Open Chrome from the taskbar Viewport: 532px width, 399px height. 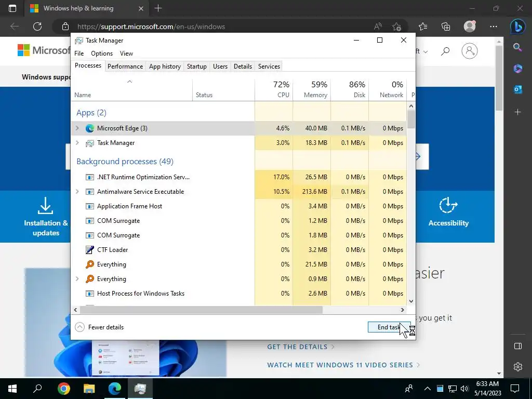[x=64, y=389]
